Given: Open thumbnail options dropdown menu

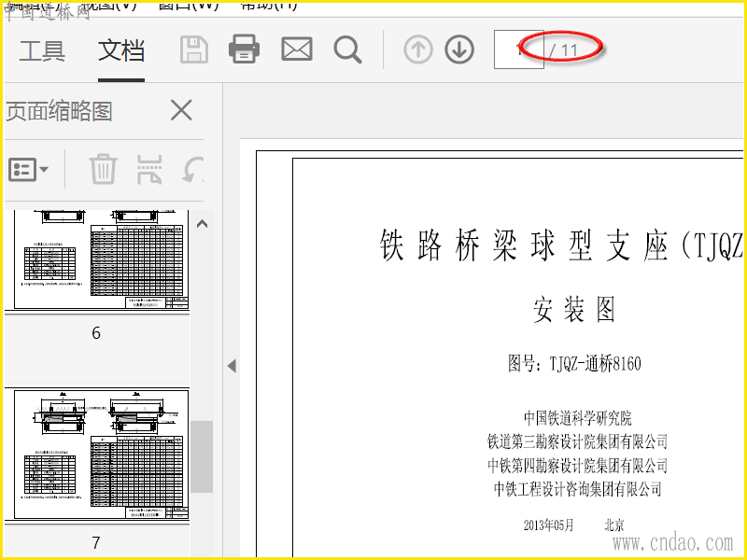Looking at the screenshot, I should coord(29,170).
